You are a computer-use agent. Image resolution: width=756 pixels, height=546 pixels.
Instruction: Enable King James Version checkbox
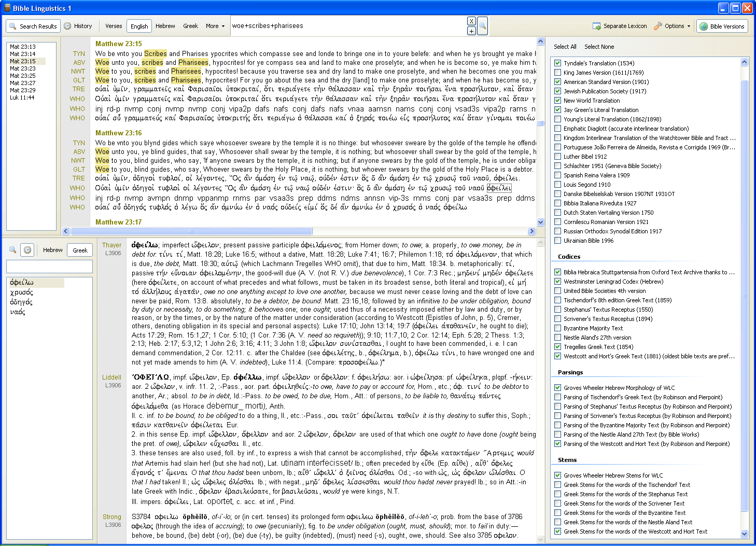pyautogui.click(x=558, y=73)
